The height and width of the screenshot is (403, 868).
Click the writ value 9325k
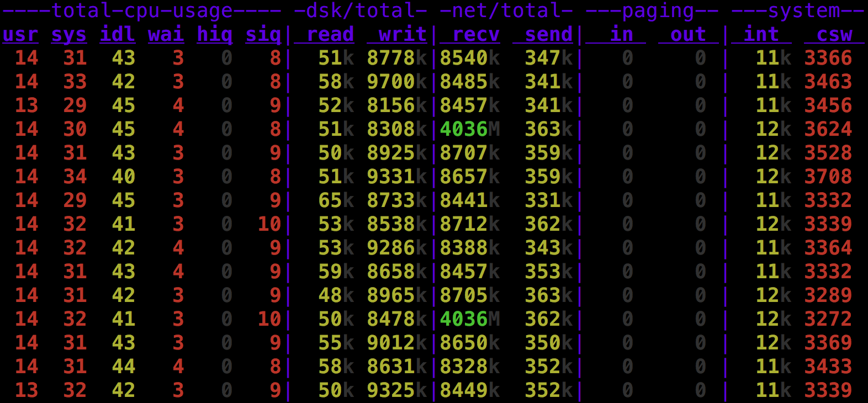[397, 390]
